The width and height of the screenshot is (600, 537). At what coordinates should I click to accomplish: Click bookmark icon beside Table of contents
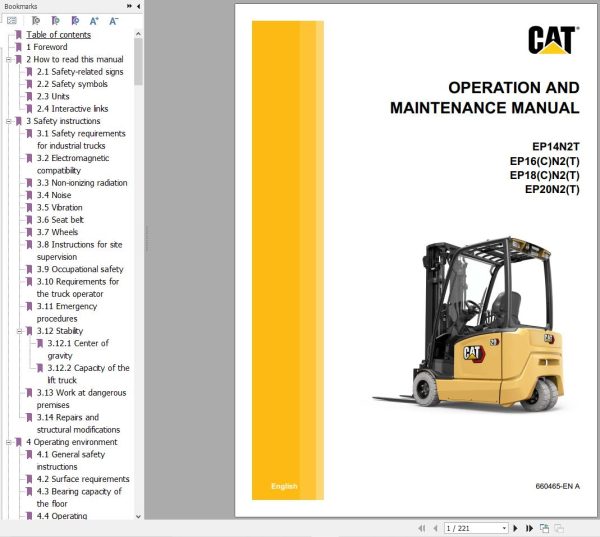point(18,35)
